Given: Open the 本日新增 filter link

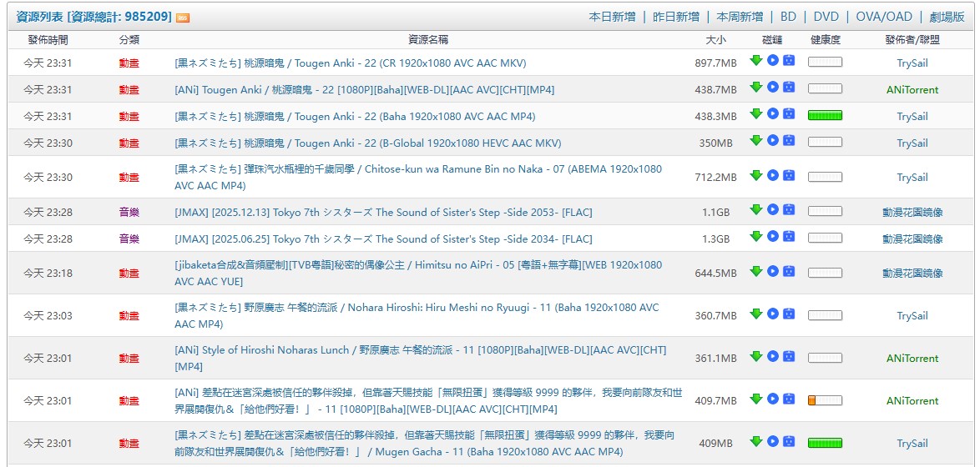Looking at the screenshot, I should click(x=612, y=17).
